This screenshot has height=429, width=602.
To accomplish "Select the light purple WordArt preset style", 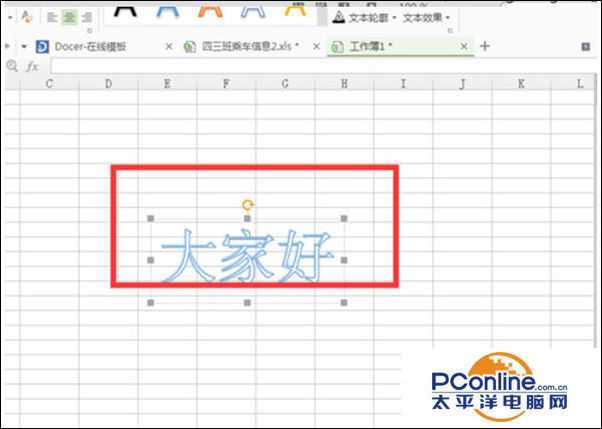I will point(253,12).
